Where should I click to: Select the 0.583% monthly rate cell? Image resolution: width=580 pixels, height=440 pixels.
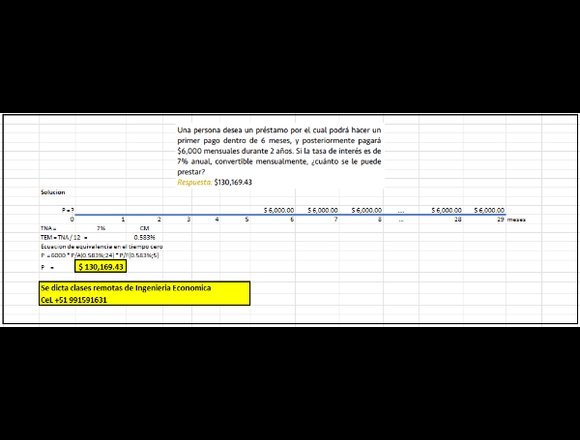click(x=145, y=237)
